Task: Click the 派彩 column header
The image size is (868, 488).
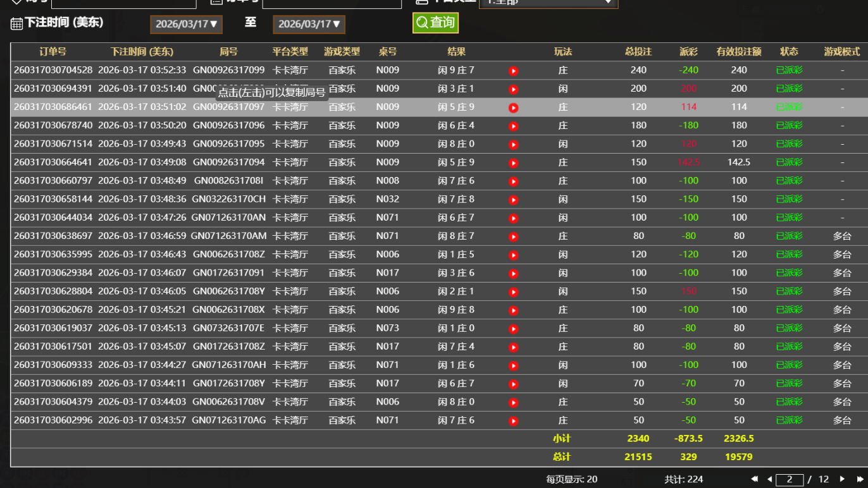Action: click(688, 52)
